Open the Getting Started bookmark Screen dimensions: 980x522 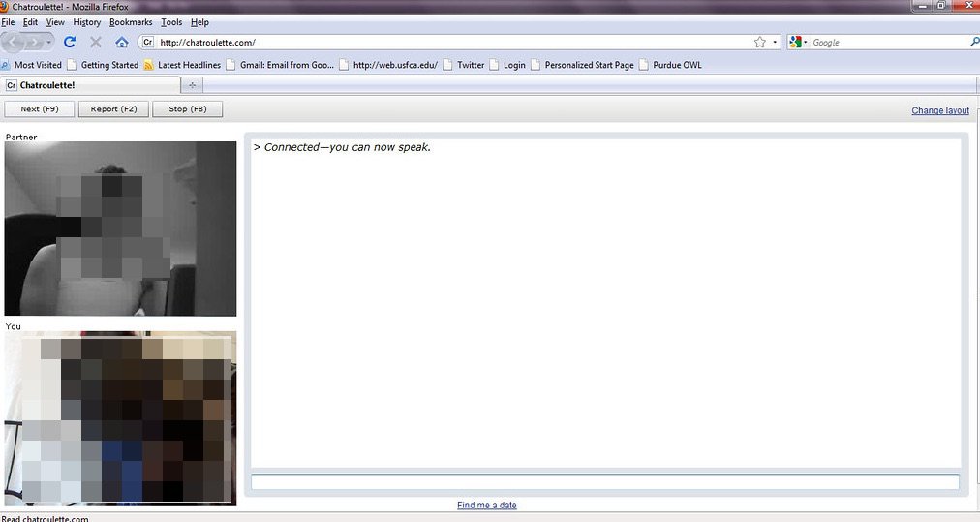(103, 64)
